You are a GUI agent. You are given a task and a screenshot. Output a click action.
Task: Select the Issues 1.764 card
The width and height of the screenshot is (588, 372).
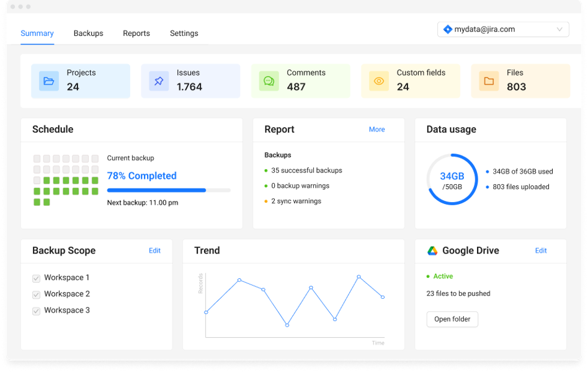tap(190, 81)
